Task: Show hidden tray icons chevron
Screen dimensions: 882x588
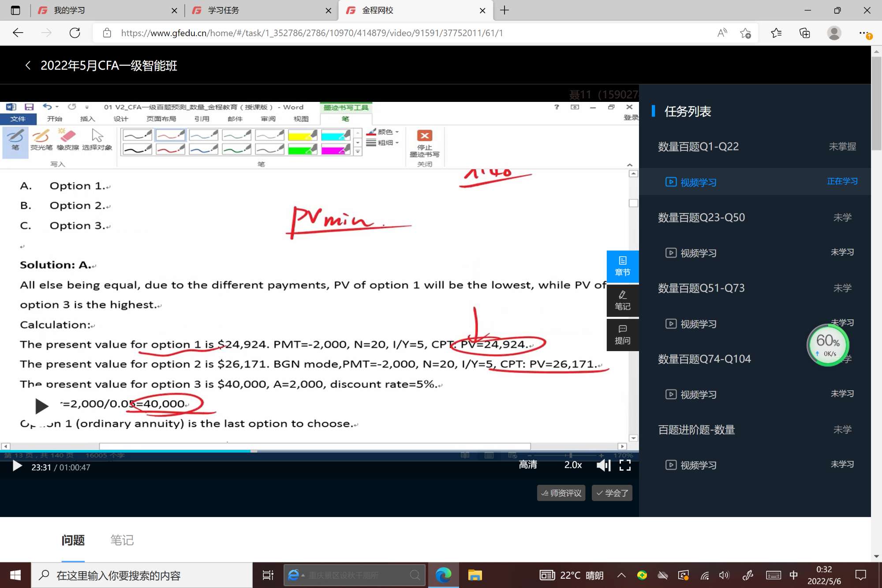Action: click(x=621, y=575)
